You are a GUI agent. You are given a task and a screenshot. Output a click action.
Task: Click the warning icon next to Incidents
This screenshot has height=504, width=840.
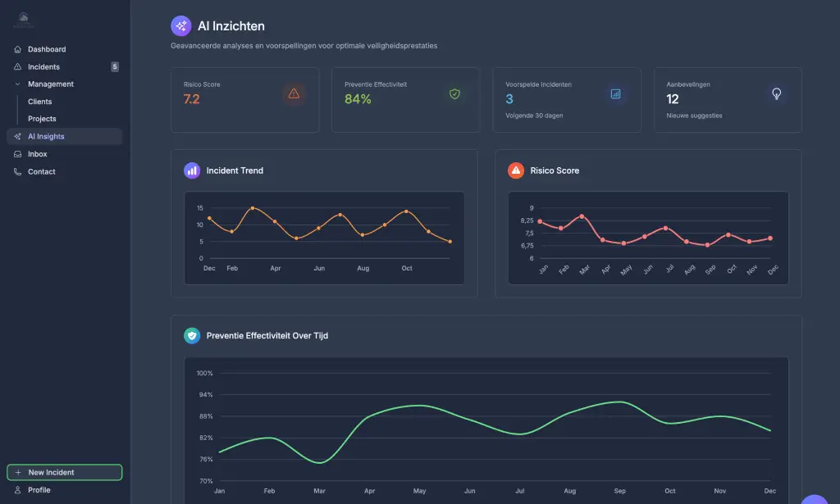tap(18, 66)
